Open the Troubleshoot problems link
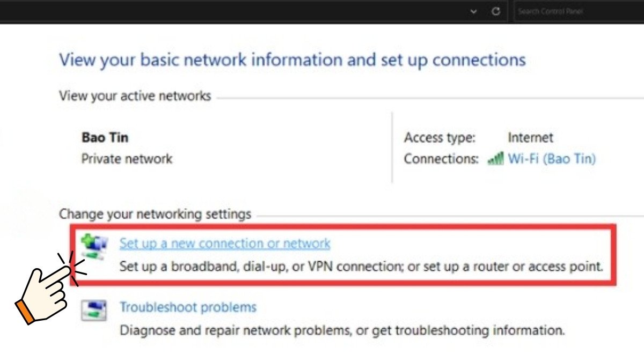The image size is (644, 362). (188, 308)
